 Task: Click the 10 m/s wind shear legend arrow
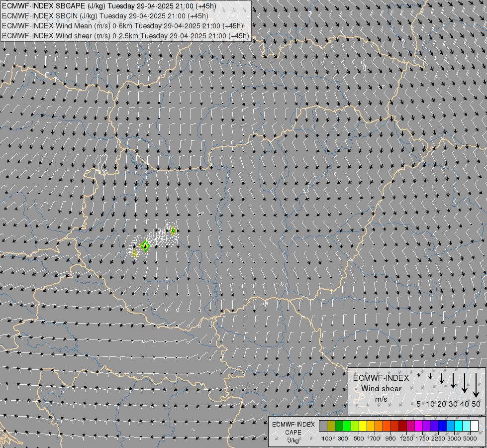coord(430,376)
